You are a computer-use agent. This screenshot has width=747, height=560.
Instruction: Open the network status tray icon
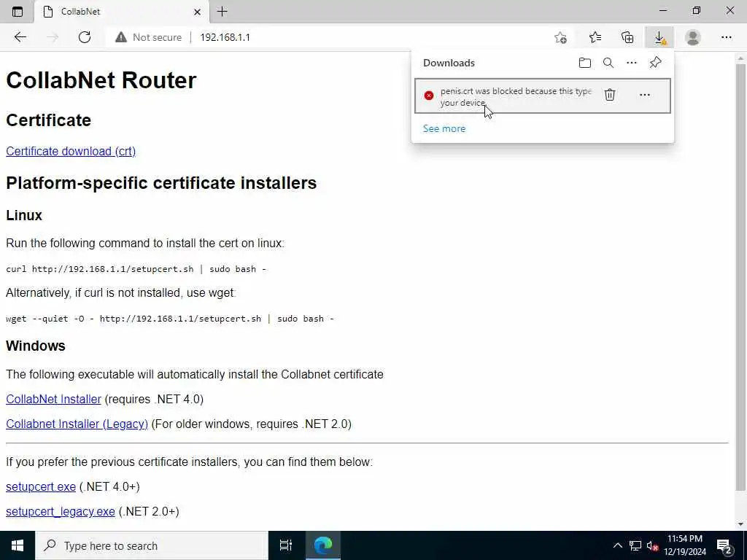(635, 545)
